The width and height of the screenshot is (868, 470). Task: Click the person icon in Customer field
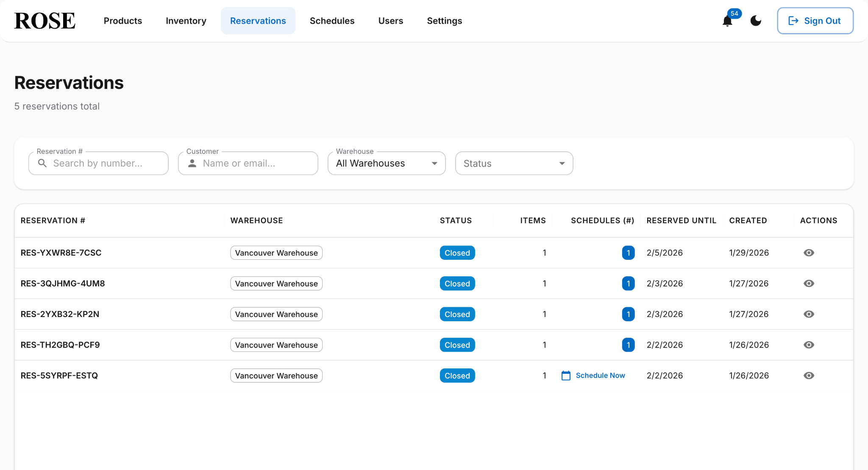192,163
